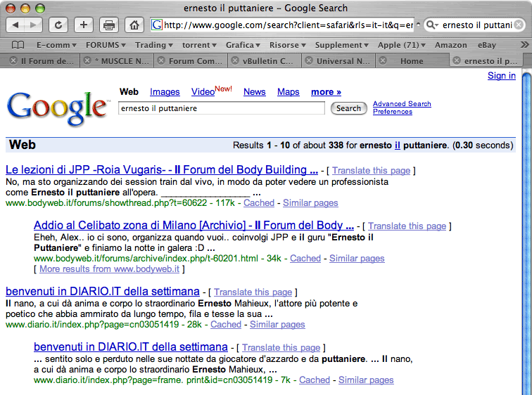Open Cached copy of diario.it 7k result
The width and height of the screenshot is (532, 395).
pyautogui.click(x=315, y=380)
